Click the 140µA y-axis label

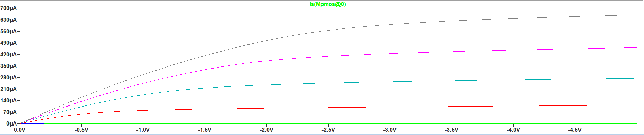pyautogui.click(x=8, y=101)
